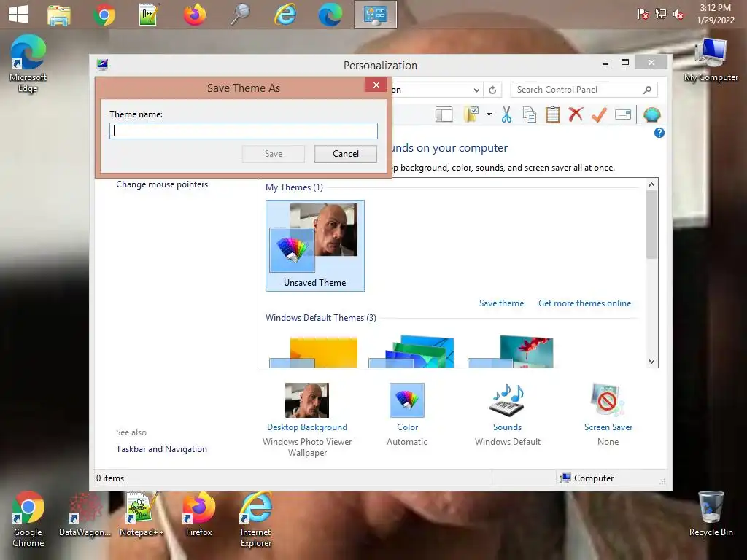Select Internet Explorer desktop shortcut
747x560 pixels.
(256, 519)
